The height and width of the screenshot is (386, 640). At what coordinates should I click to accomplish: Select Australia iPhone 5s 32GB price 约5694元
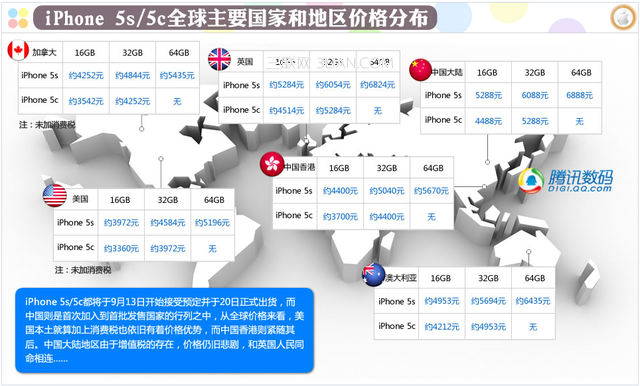pos(488,301)
